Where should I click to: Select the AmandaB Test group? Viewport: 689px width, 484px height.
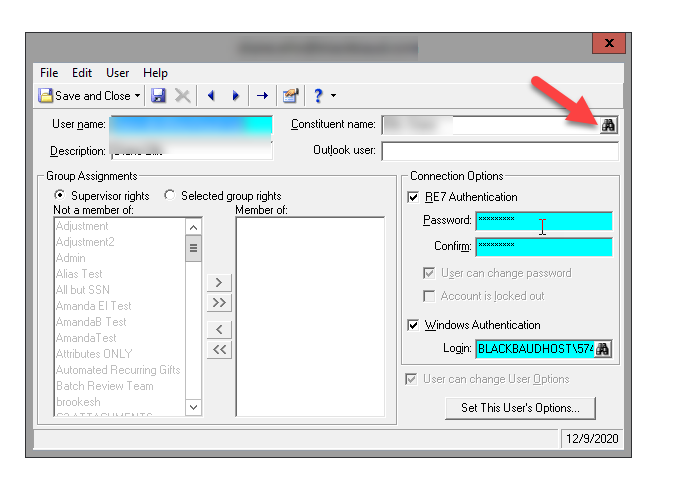(x=91, y=322)
